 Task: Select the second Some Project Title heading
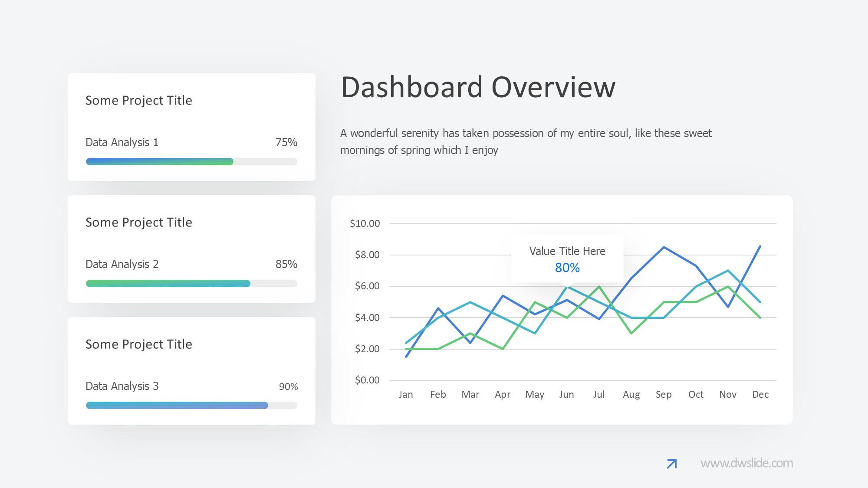[x=139, y=223]
